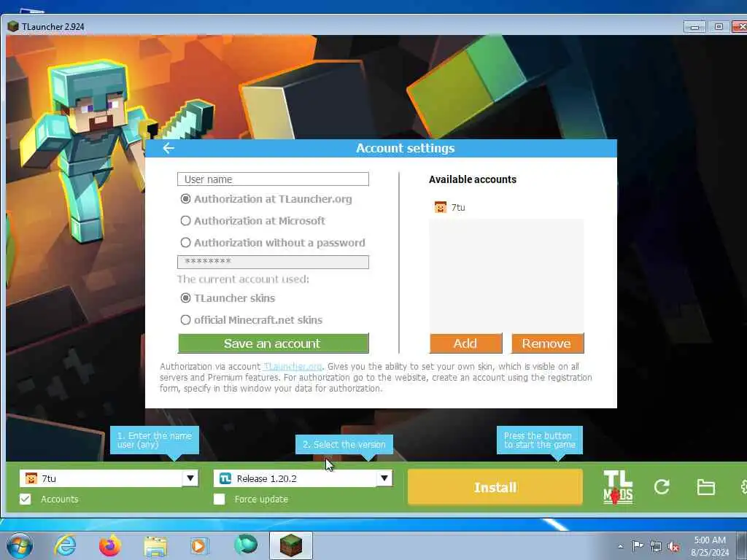
Task: Click the Add account button
Action: tap(466, 343)
